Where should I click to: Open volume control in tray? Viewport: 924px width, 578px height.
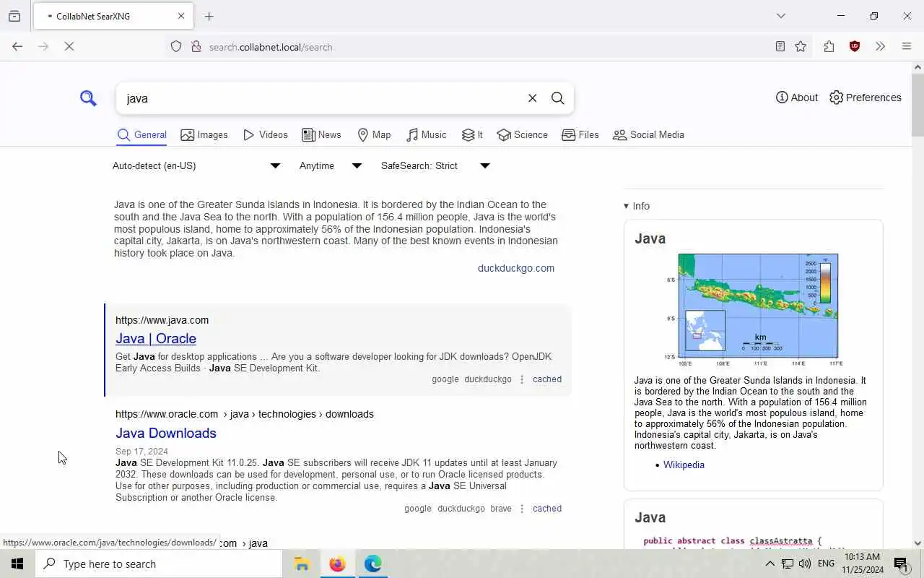(x=805, y=564)
